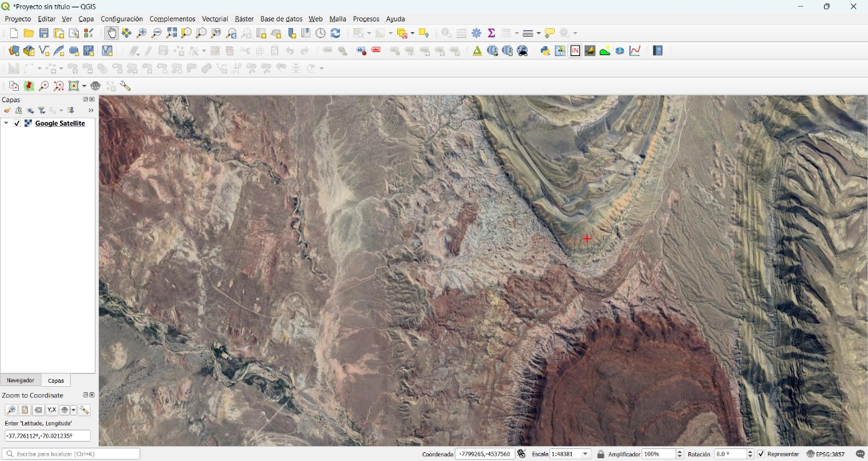Open the measure tool dropdown arrow
The width and height of the screenshot is (868, 461).
click(x=538, y=33)
